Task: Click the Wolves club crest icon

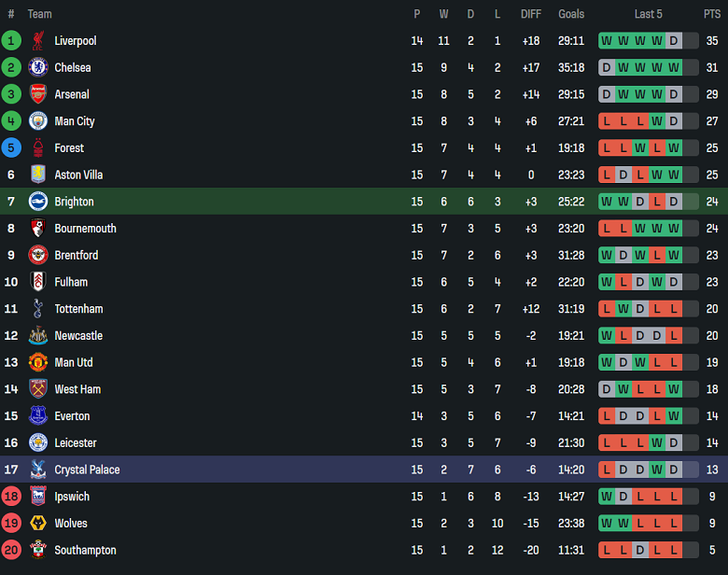Action: coord(38,524)
